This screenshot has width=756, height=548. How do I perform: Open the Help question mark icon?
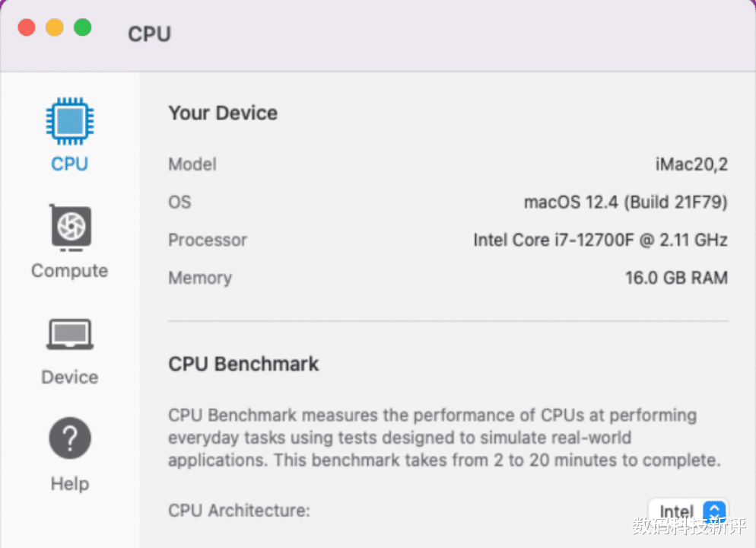coord(70,438)
